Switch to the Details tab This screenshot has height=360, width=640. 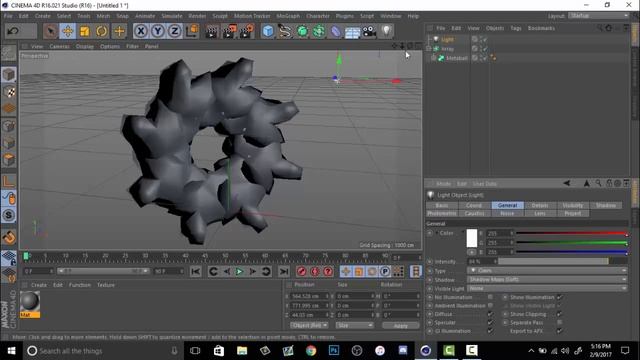pyautogui.click(x=540, y=205)
